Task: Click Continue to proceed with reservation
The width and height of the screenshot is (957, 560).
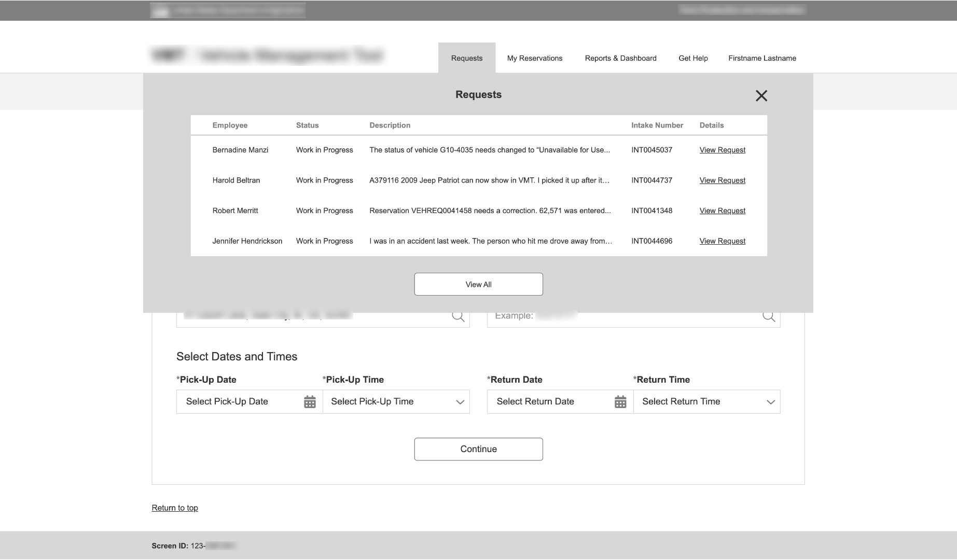Action: point(478,449)
